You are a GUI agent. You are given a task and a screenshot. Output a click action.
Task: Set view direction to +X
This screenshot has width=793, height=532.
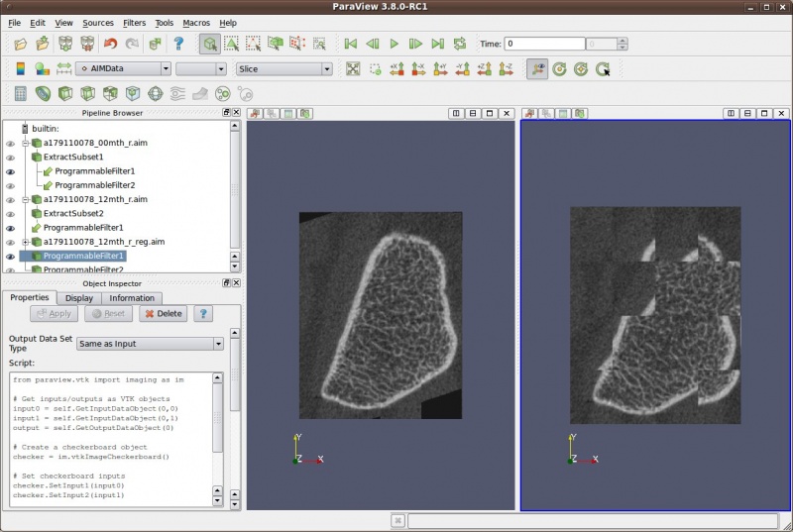(396, 68)
